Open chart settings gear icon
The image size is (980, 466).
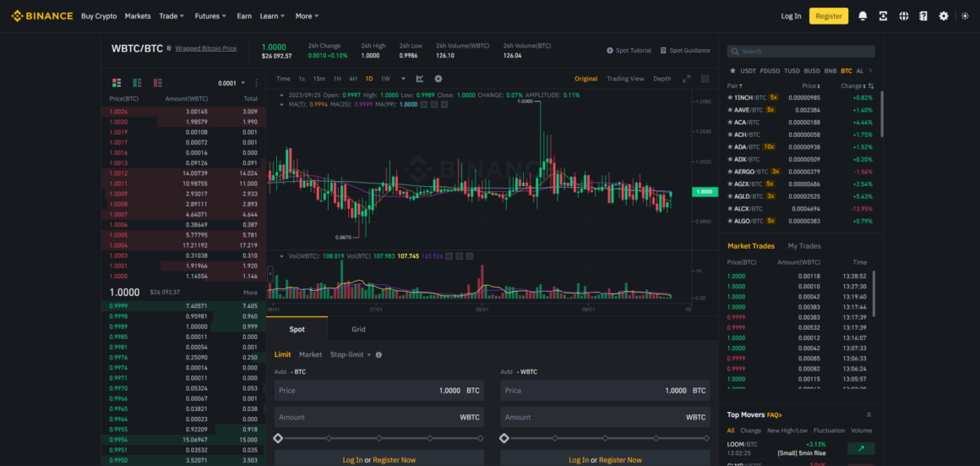[438, 79]
